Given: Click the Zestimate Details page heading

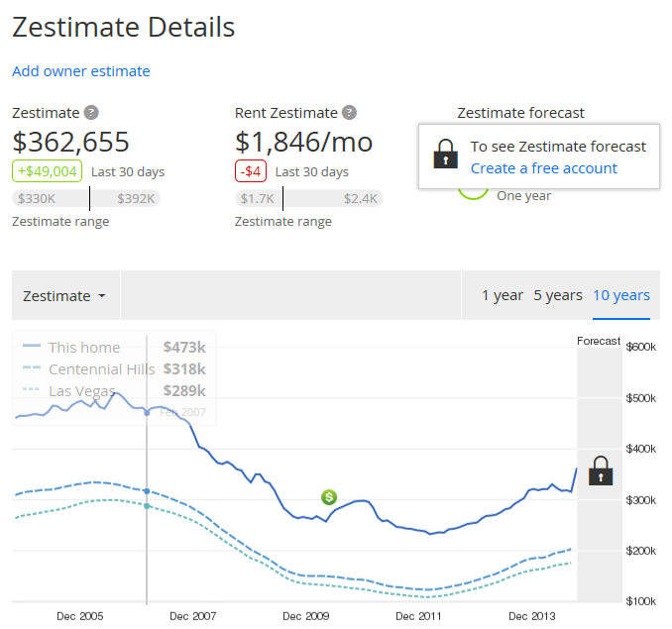Looking at the screenshot, I should click(x=124, y=27).
